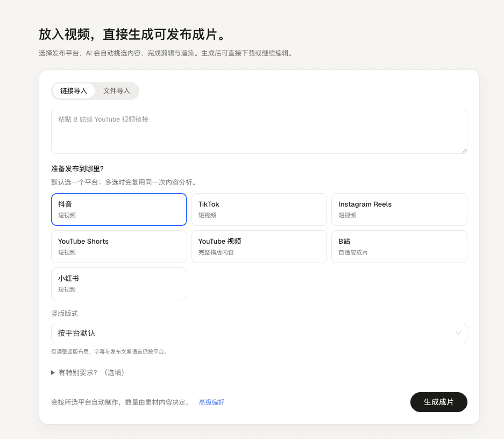Viewport: 504px width, 439px height.
Task: Open the 高级偏好 link
Action: [x=211, y=402]
